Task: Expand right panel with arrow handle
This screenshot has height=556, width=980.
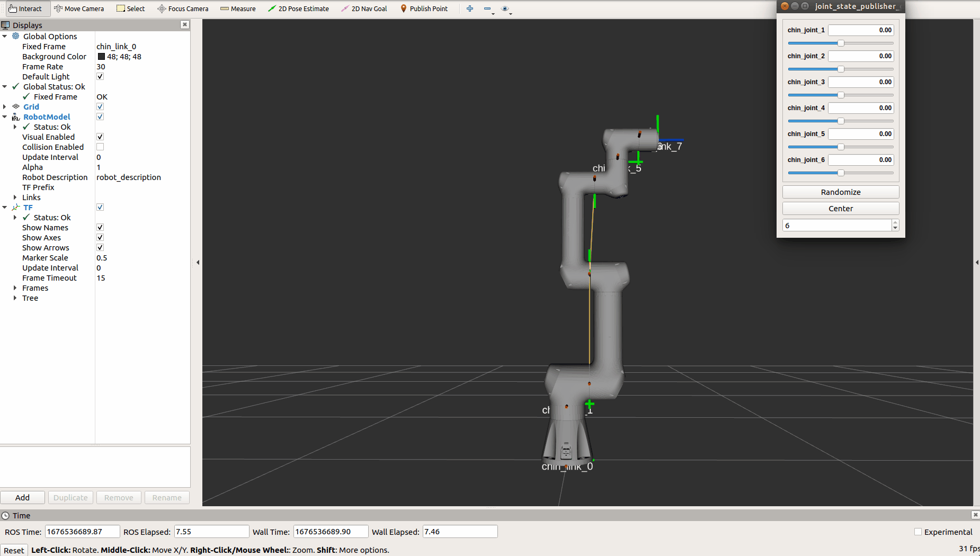Action: tap(977, 262)
